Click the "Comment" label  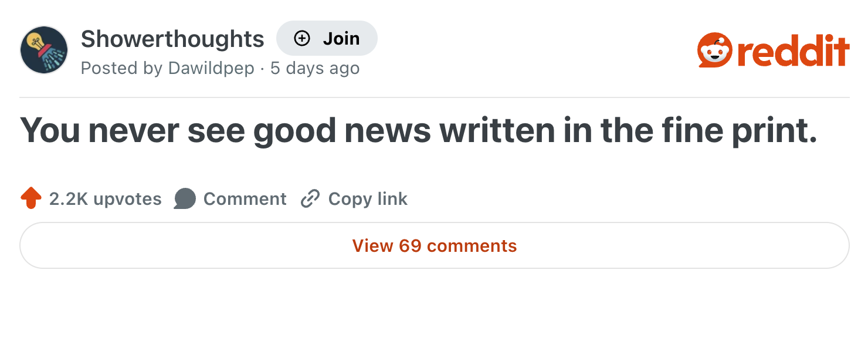[245, 199]
